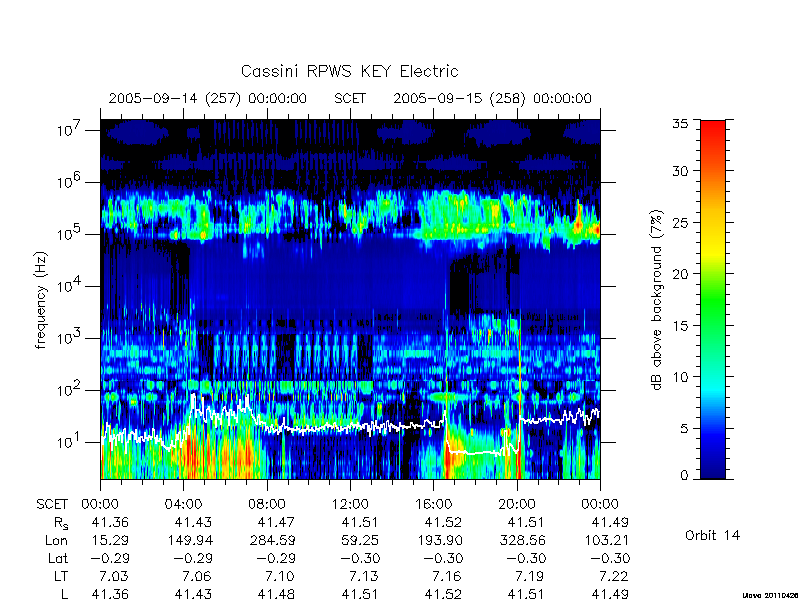Click the "frequency (Hz)" axis label

point(41,300)
